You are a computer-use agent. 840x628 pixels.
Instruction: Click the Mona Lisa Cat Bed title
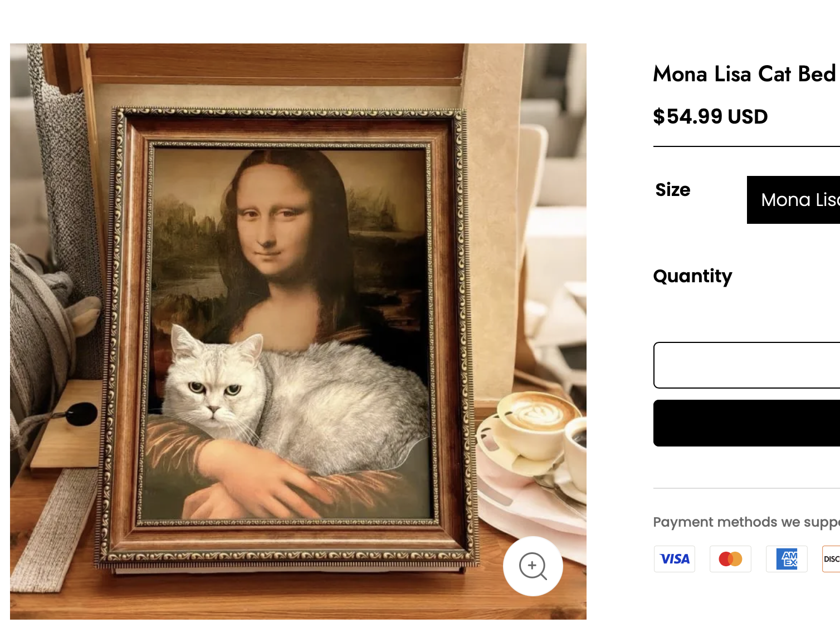(744, 74)
